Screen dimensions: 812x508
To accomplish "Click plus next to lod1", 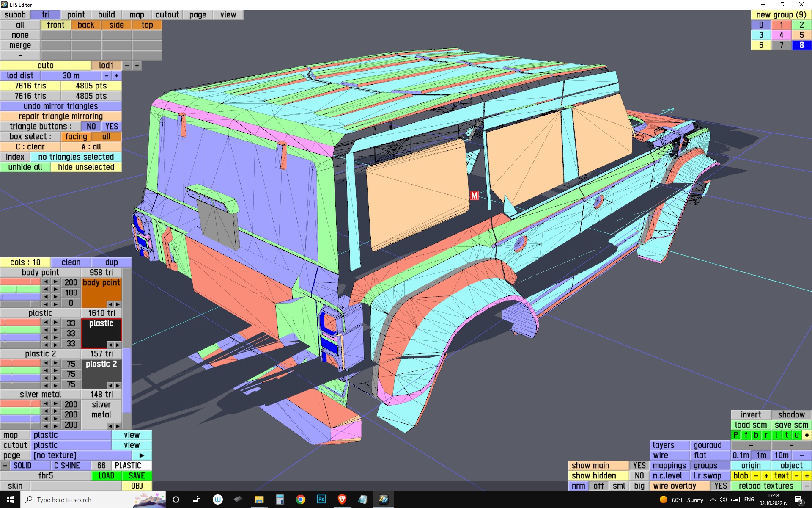I will tap(137, 66).
